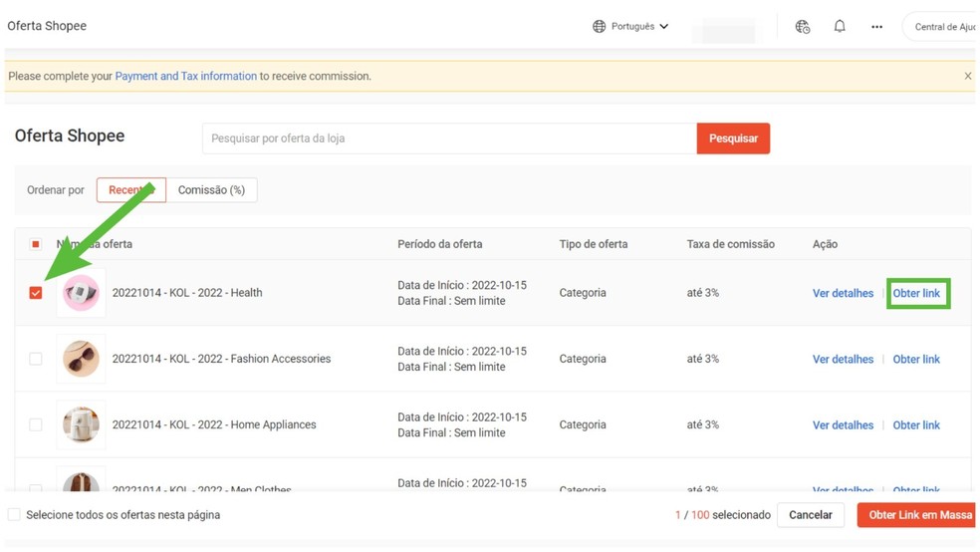This screenshot has height=552, width=980.
Task: Get link for Home Appliances offer
Action: pyautogui.click(x=916, y=425)
